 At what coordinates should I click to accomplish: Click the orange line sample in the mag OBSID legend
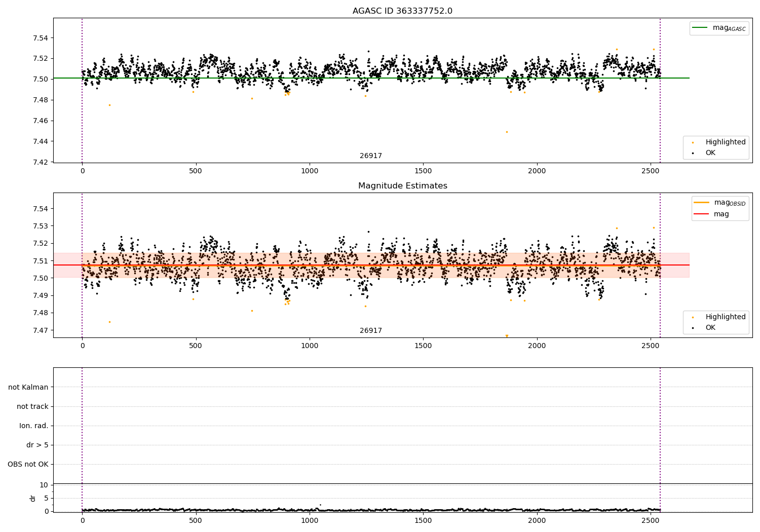pyautogui.click(x=702, y=203)
